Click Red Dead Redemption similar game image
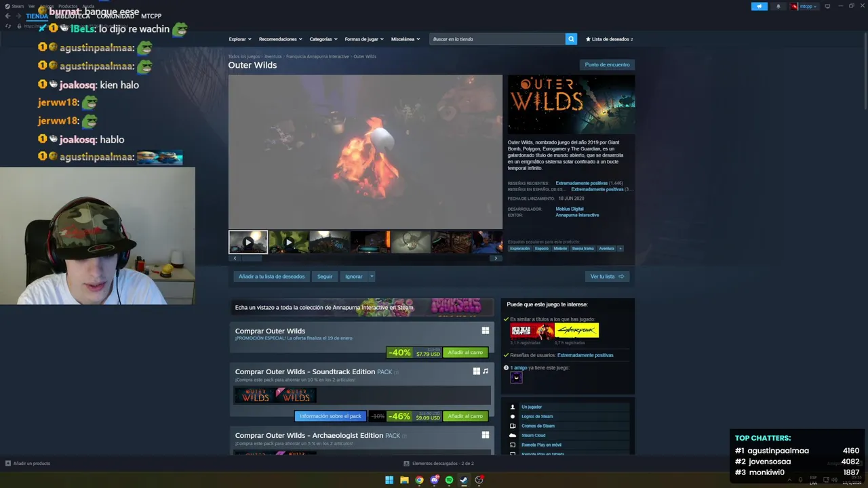This screenshot has height=488, width=868. tap(532, 331)
